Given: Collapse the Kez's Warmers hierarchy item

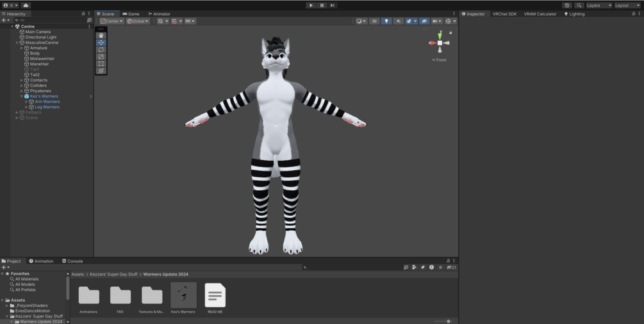Looking at the screenshot, I should coord(22,96).
